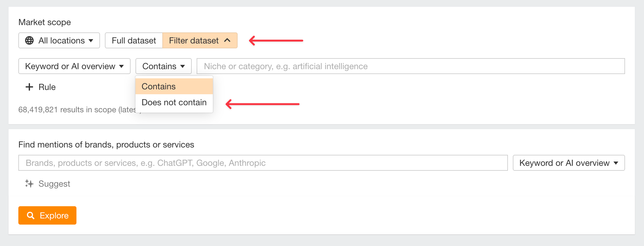This screenshot has width=644, height=246.
Task: Add a new Rule
Action: point(41,87)
